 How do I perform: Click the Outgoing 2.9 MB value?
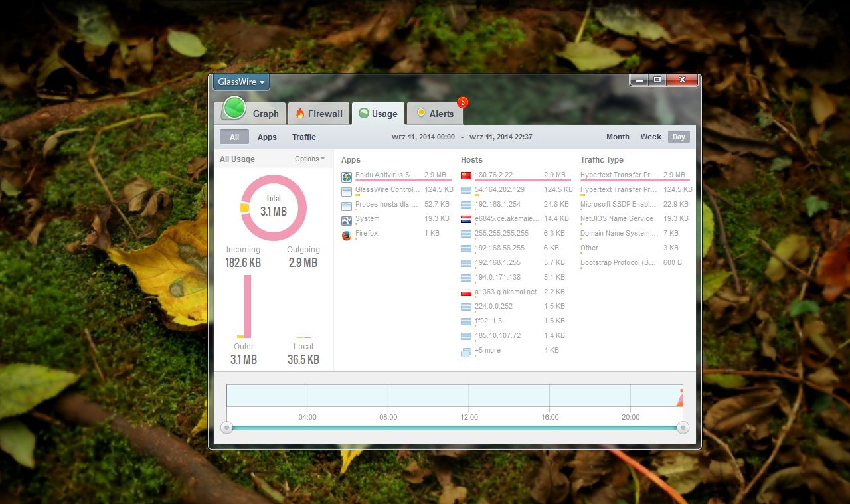[303, 263]
